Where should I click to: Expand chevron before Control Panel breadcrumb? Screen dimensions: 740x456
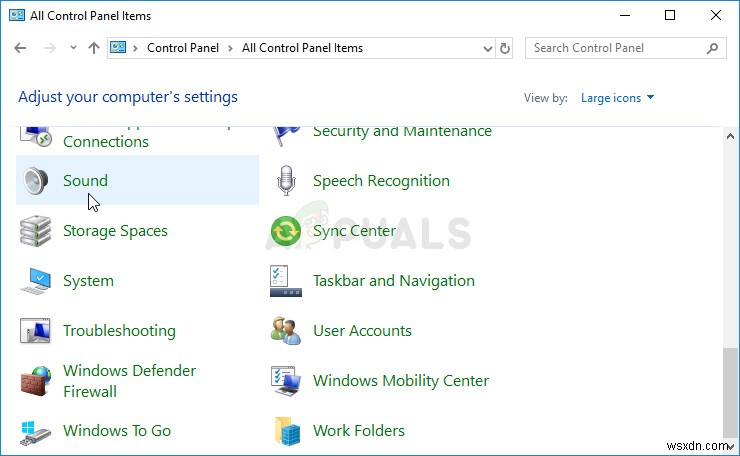click(135, 48)
